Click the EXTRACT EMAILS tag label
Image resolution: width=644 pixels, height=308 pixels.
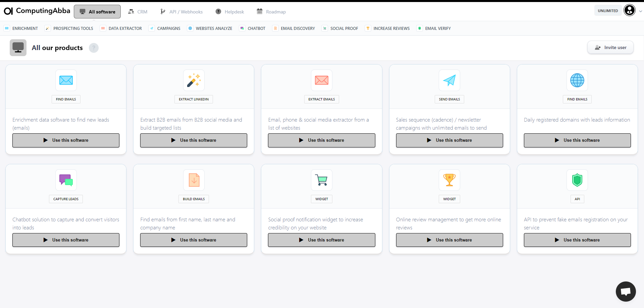[x=322, y=99]
